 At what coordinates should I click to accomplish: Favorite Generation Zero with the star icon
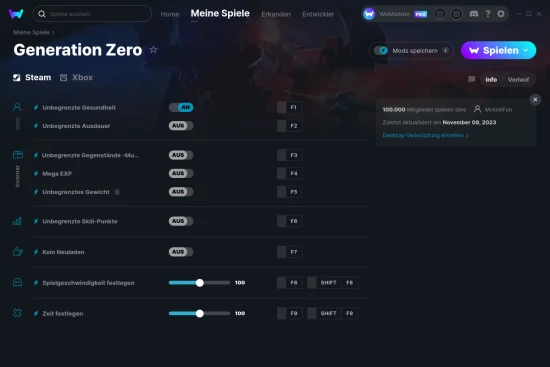click(153, 50)
